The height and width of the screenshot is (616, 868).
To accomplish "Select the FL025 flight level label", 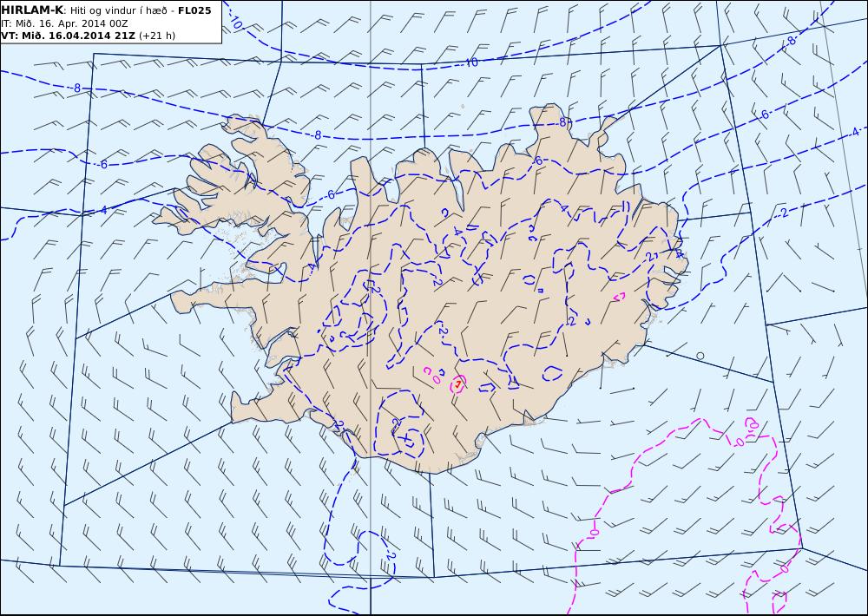I will (194, 10).
